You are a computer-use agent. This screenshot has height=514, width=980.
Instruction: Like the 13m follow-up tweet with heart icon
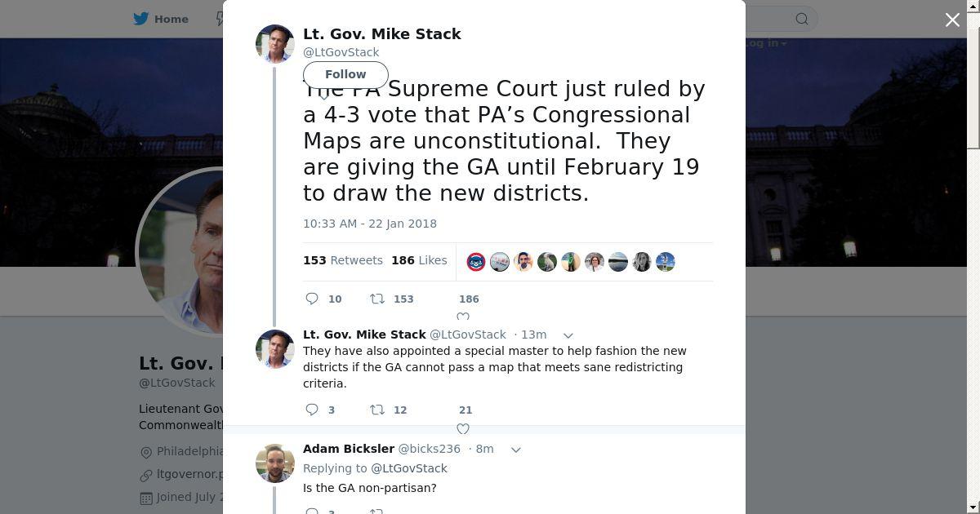click(x=463, y=428)
